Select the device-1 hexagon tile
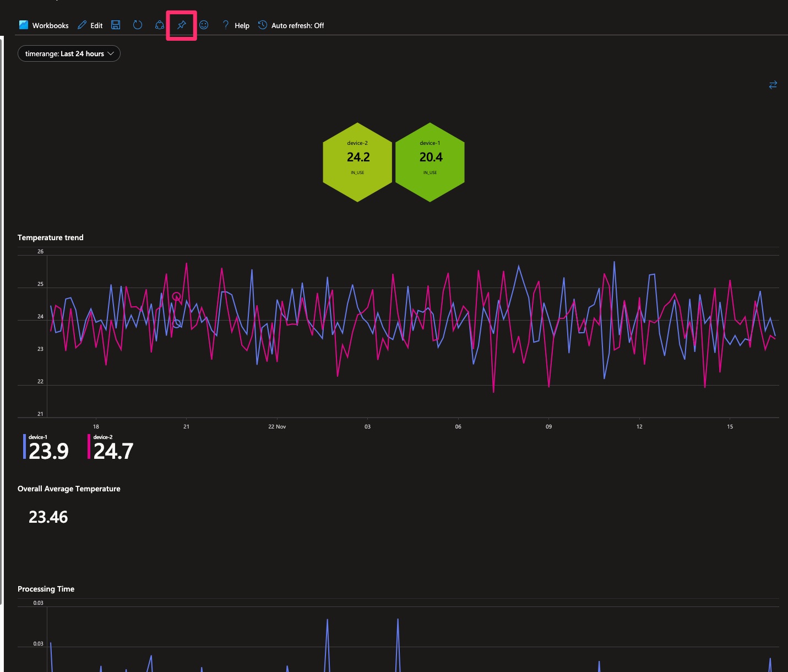Screen dimensions: 788x672 (430, 162)
